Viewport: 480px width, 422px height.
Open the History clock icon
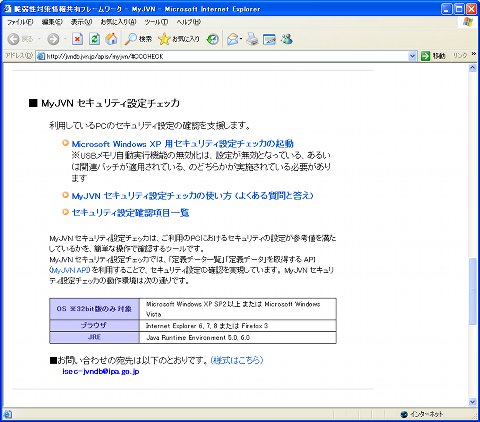click(x=212, y=39)
